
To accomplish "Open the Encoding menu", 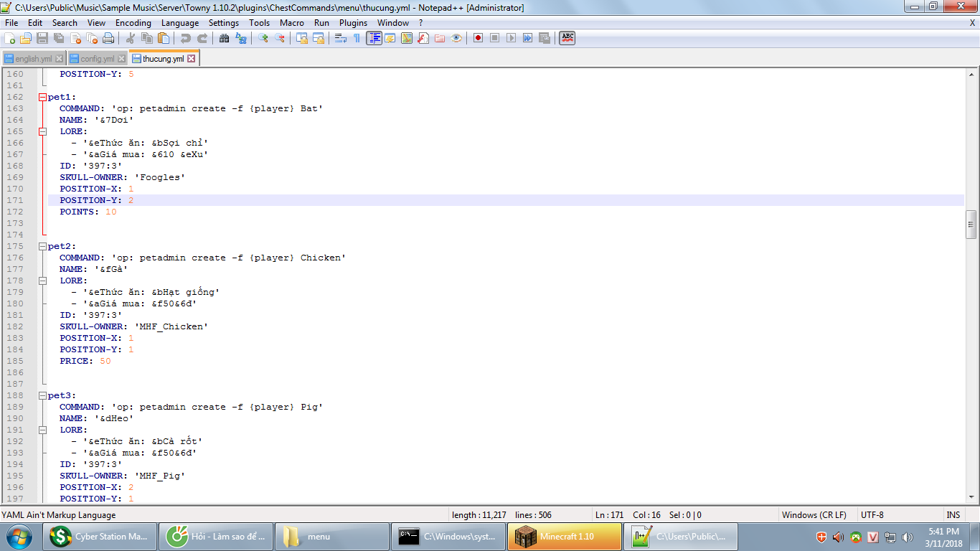I will pos(133,23).
